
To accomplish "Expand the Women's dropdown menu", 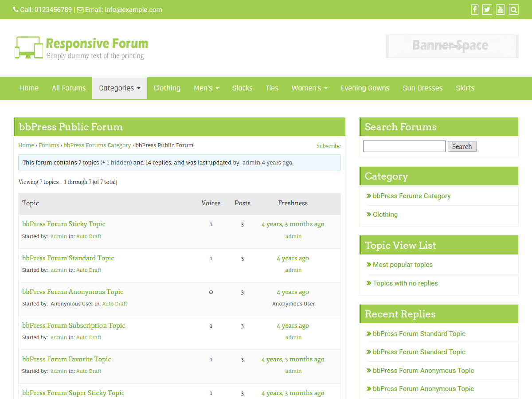I will coord(309,88).
